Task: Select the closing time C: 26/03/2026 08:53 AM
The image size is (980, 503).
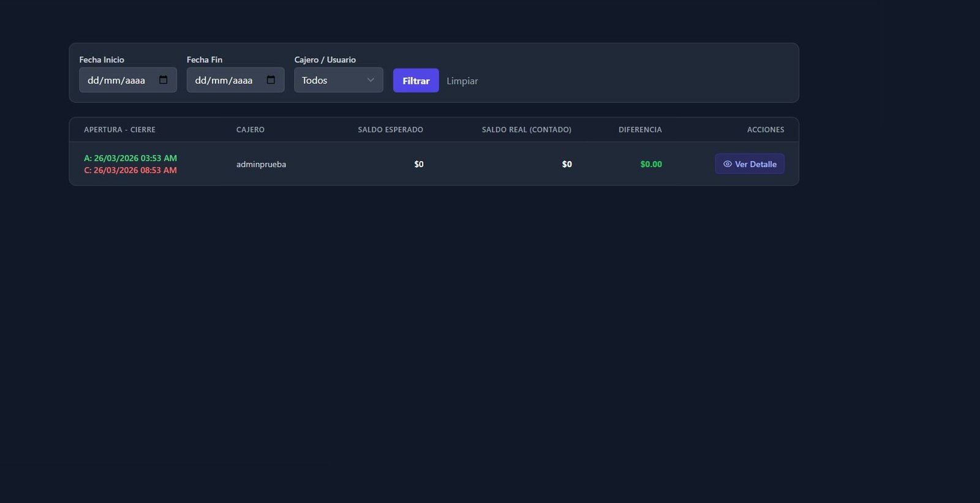Action: pos(130,170)
